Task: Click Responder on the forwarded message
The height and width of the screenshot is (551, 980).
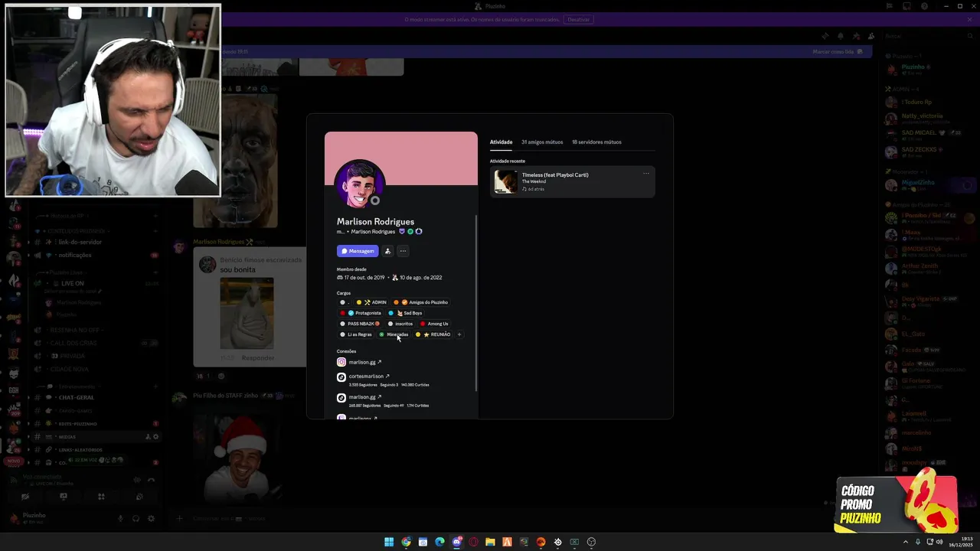Action: (258, 358)
